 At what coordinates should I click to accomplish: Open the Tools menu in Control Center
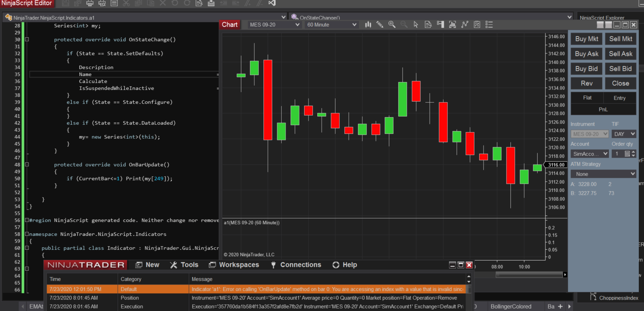tap(184, 265)
